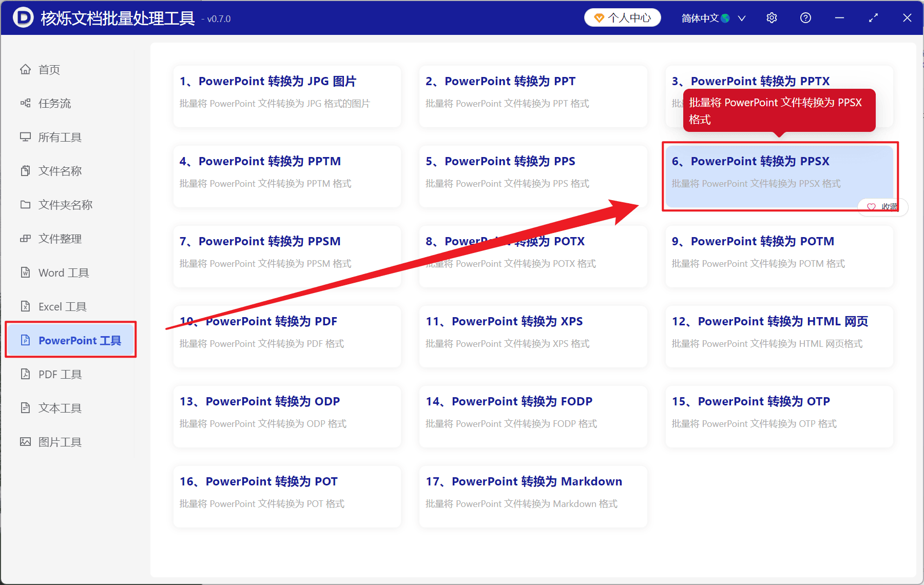This screenshot has height=585, width=924.
Task: Choose PowerPoint 转换为 JPG 图片 card
Action: [287, 96]
